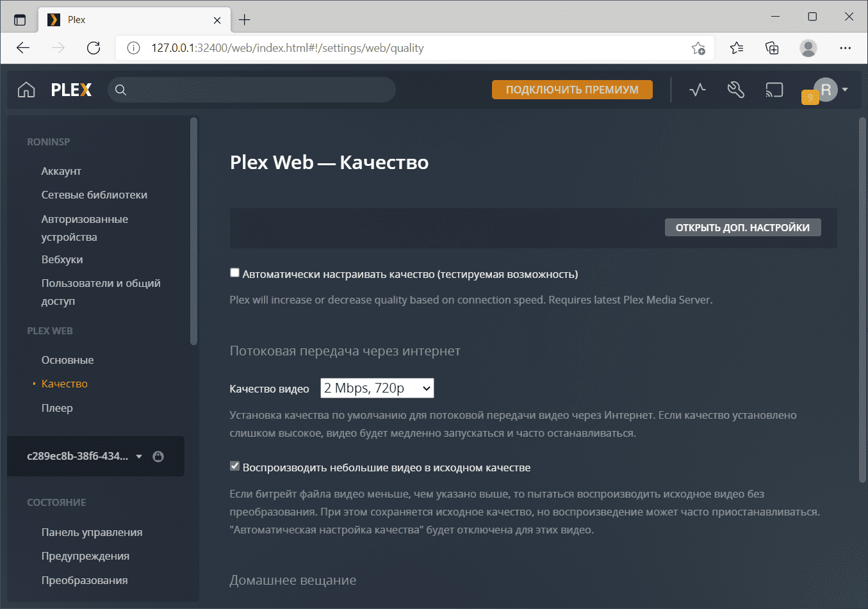Screen dimensions: 868x609
Task: Select Основные under Plex Web
Action: click(x=67, y=360)
